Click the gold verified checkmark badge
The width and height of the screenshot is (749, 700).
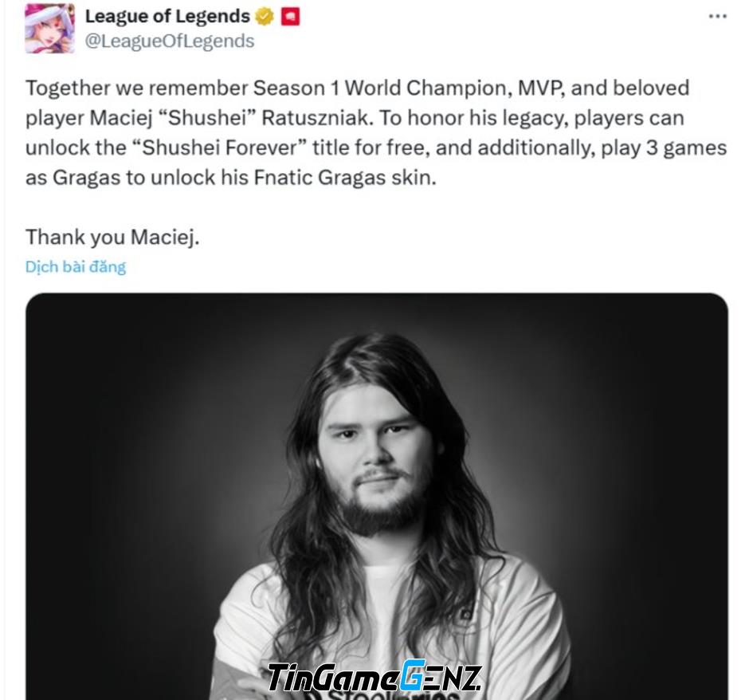(265, 17)
